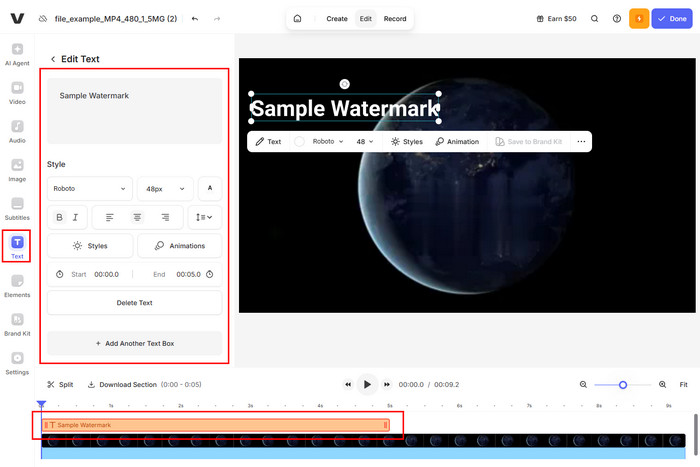Switch to the Create tab
This screenshot has width=700, height=467.
pyautogui.click(x=337, y=19)
